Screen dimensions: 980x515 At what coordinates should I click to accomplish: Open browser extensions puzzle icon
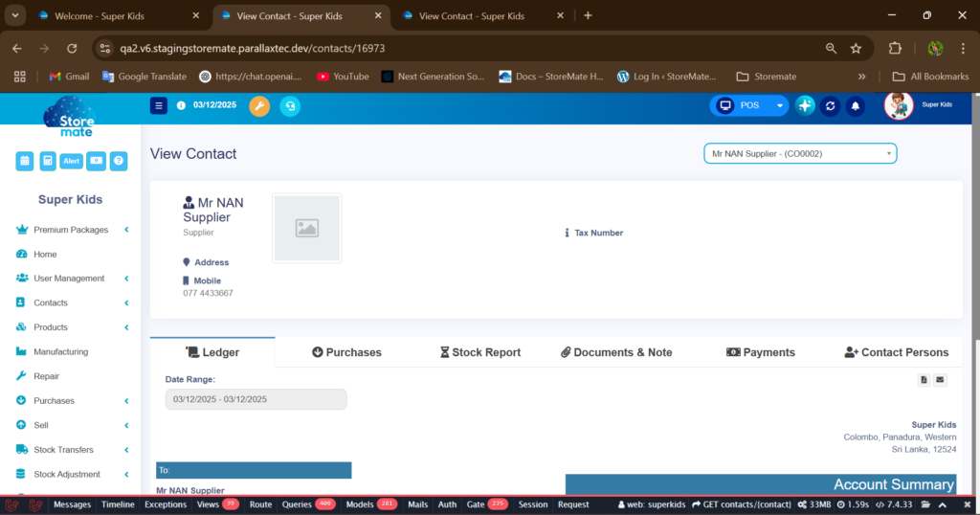[895, 48]
